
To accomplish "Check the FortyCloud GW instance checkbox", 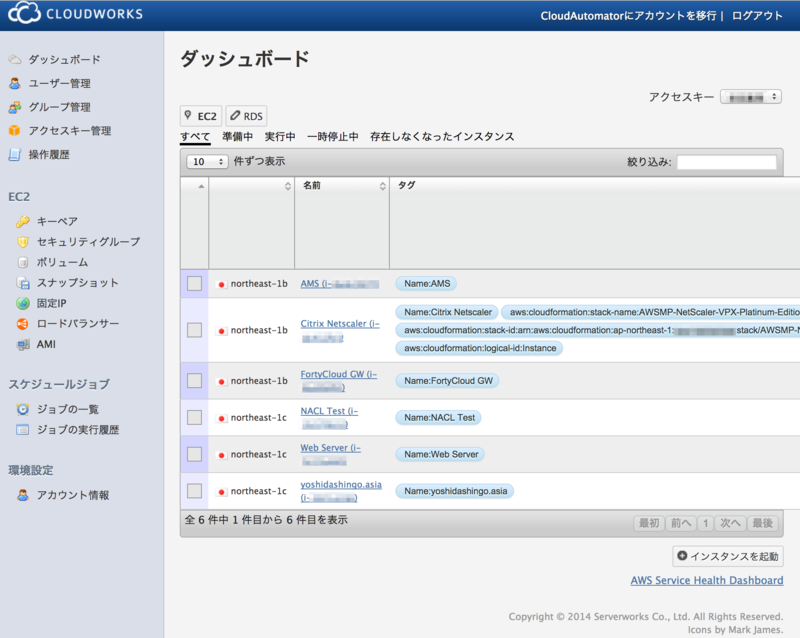I will [194, 380].
